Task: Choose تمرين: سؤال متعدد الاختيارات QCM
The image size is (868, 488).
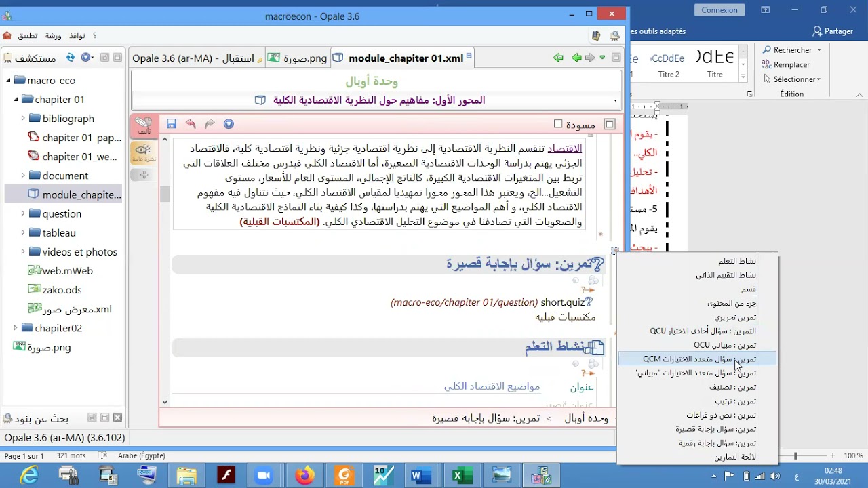Action: (x=698, y=359)
